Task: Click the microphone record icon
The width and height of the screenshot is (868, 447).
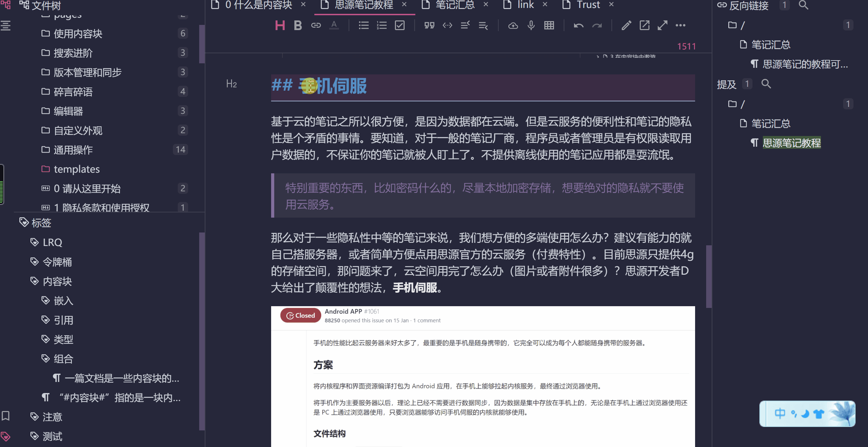Action: tap(531, 25)
